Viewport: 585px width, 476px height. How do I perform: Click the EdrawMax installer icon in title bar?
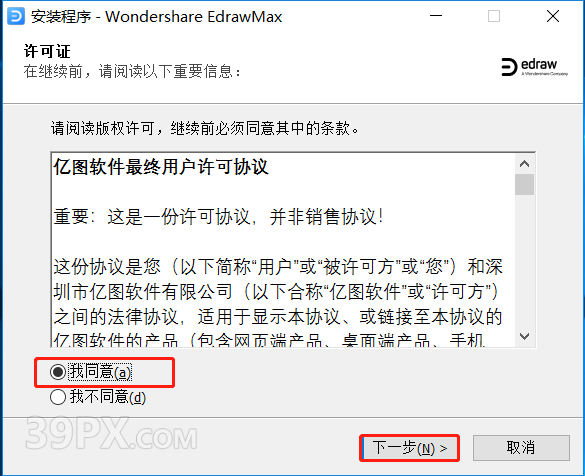16,16
